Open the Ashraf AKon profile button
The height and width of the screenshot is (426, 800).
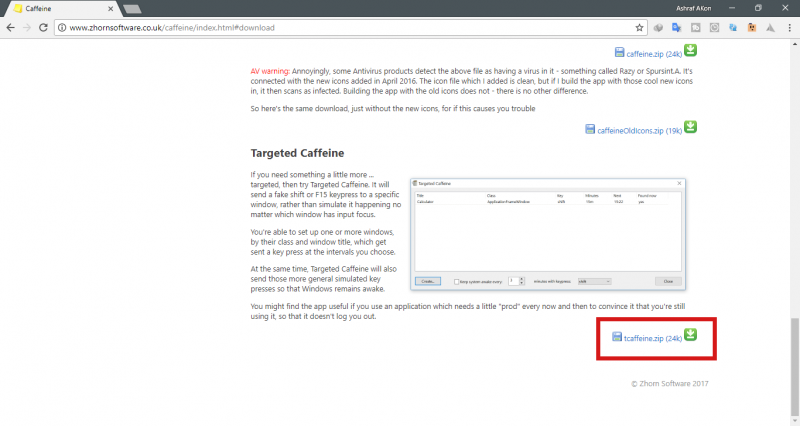coord(693,8)
